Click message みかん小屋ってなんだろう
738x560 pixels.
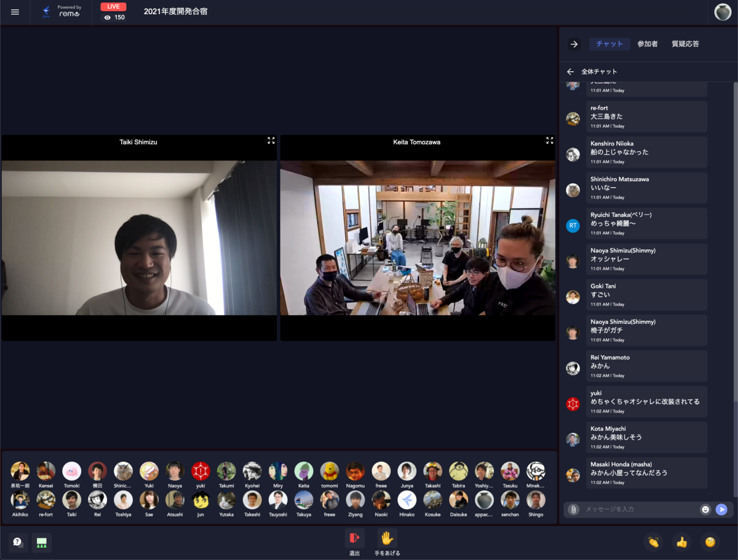629,473
